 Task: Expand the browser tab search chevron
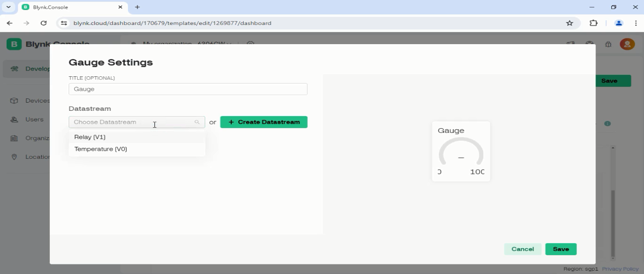click(x=8, y=7)
